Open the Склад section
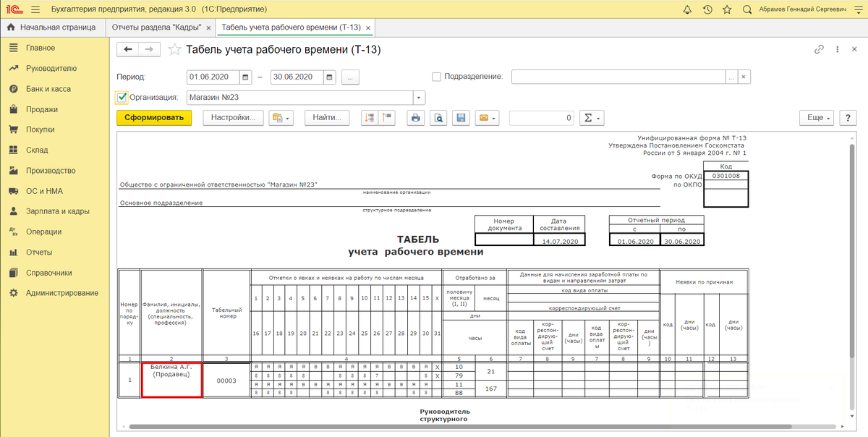Image resolution: width=868 pixels, height=437 pixels. click(54, 150)
